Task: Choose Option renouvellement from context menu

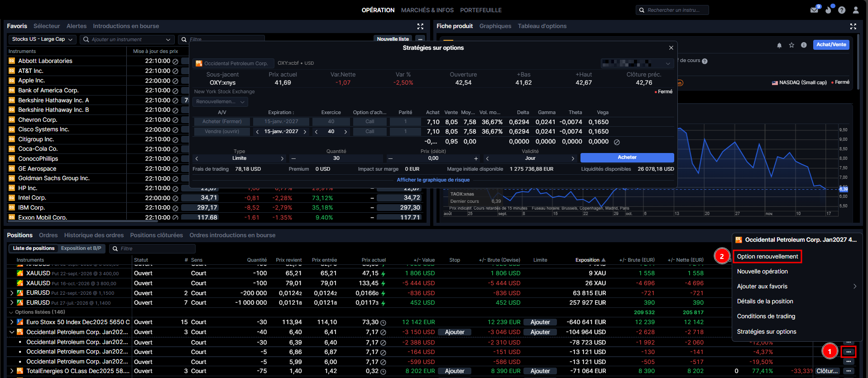Action: [767, 257]
